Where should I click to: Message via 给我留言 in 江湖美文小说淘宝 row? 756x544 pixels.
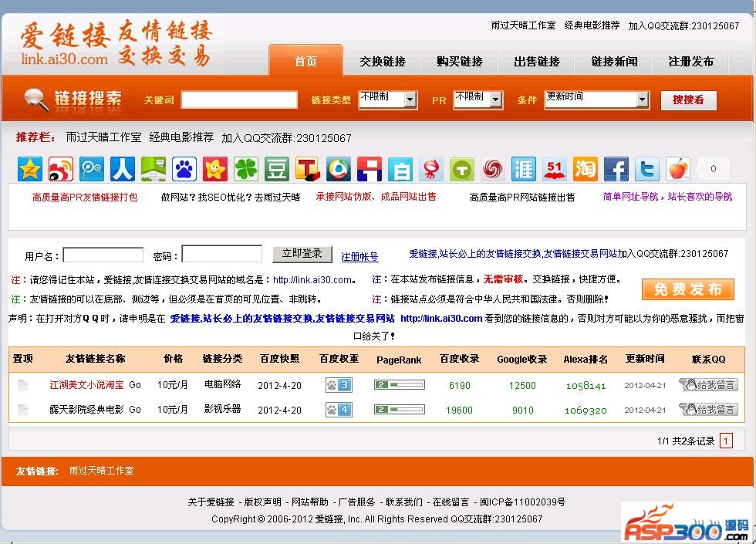pos(708,385)
